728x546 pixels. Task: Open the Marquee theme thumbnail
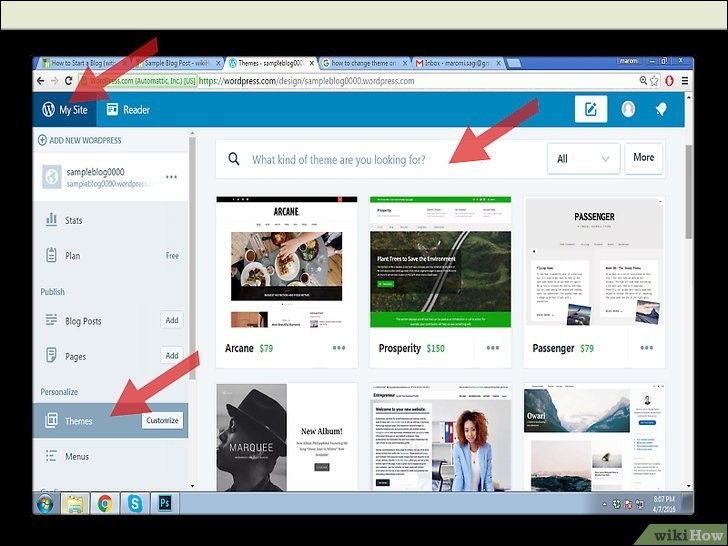[x=286, y=437]
